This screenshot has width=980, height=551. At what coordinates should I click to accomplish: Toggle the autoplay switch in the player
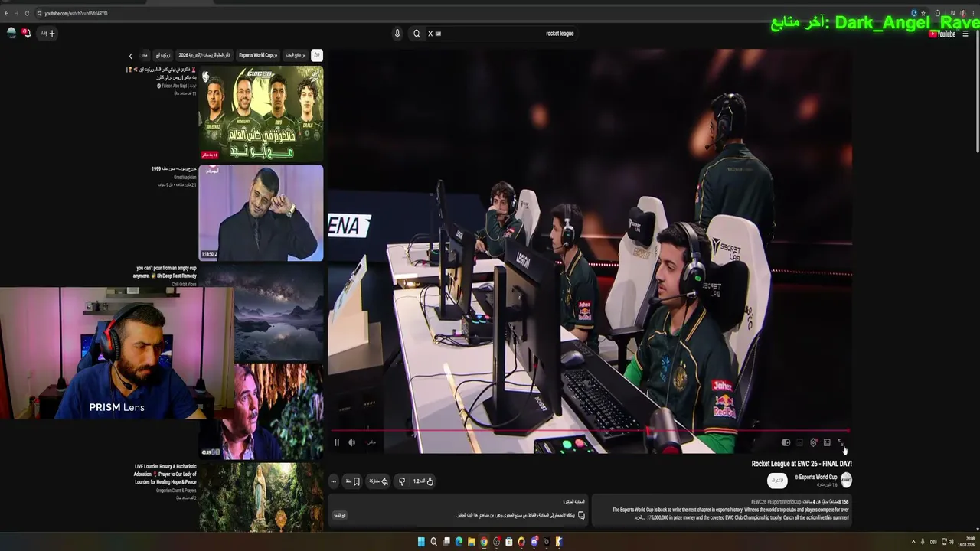[786, 442]
